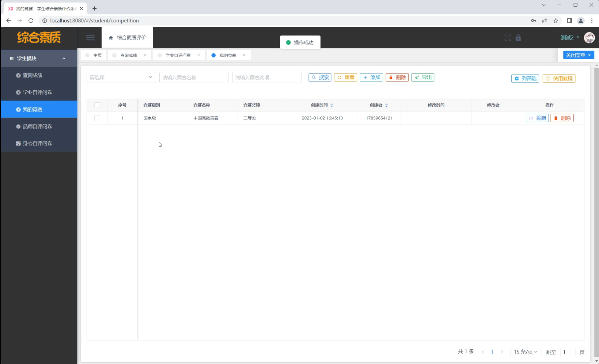Check the select-all header checkbox

pyautogui.click(x=97, y=105)
